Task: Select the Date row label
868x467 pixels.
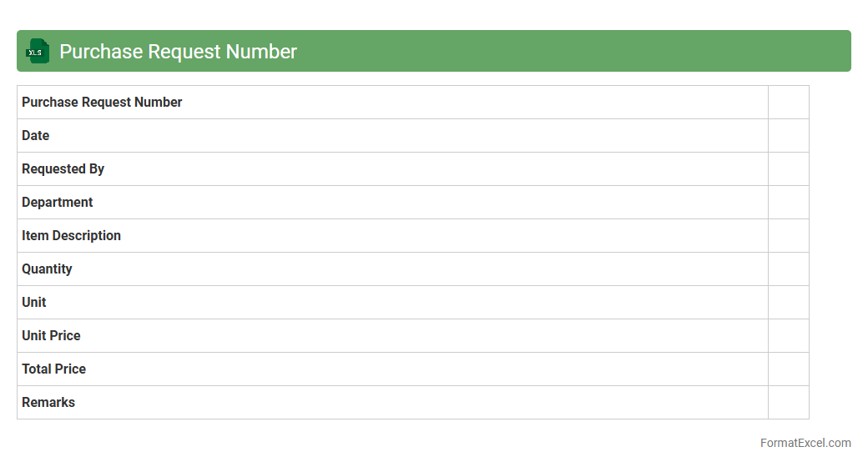Action: click(x=36, y=135)
